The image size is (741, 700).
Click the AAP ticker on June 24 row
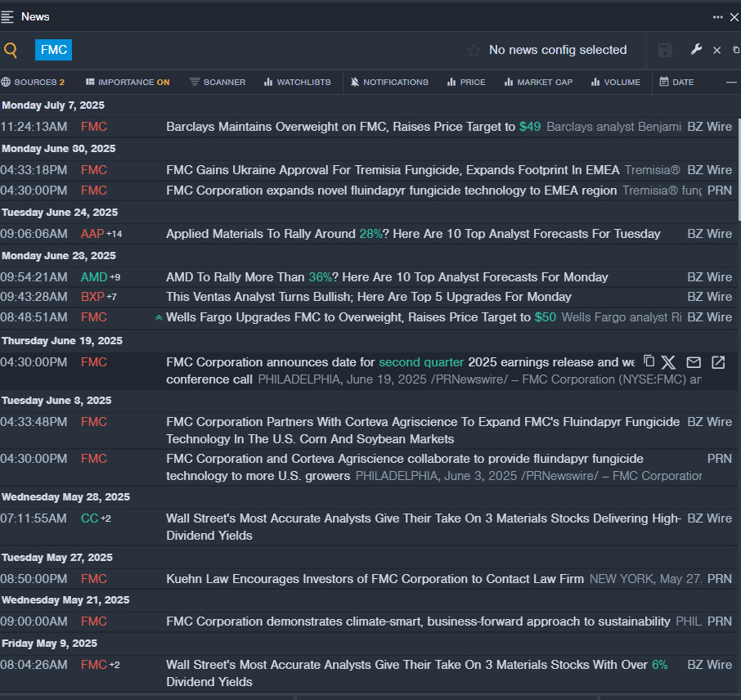[92, 234]
